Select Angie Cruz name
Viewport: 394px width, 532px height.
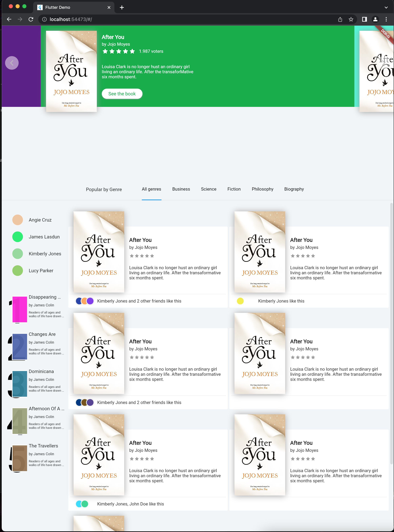pyautogui.click(x=40, y=220)
